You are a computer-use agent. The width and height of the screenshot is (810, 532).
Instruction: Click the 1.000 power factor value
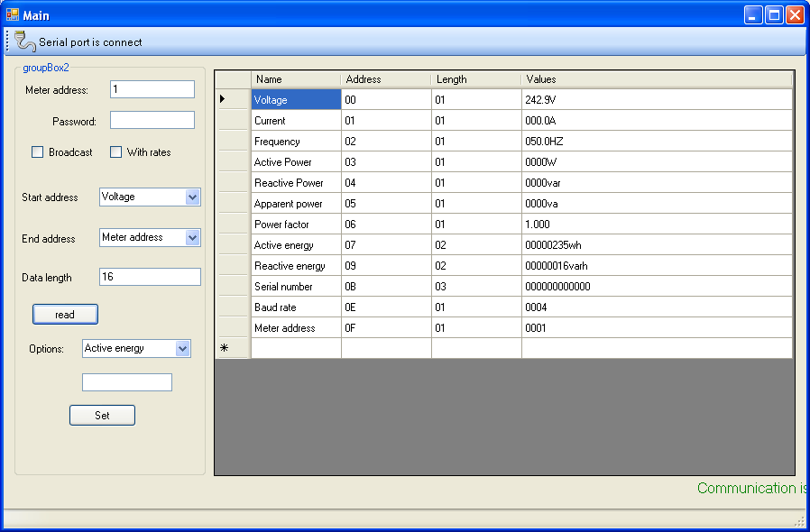[x=657, y=224]
